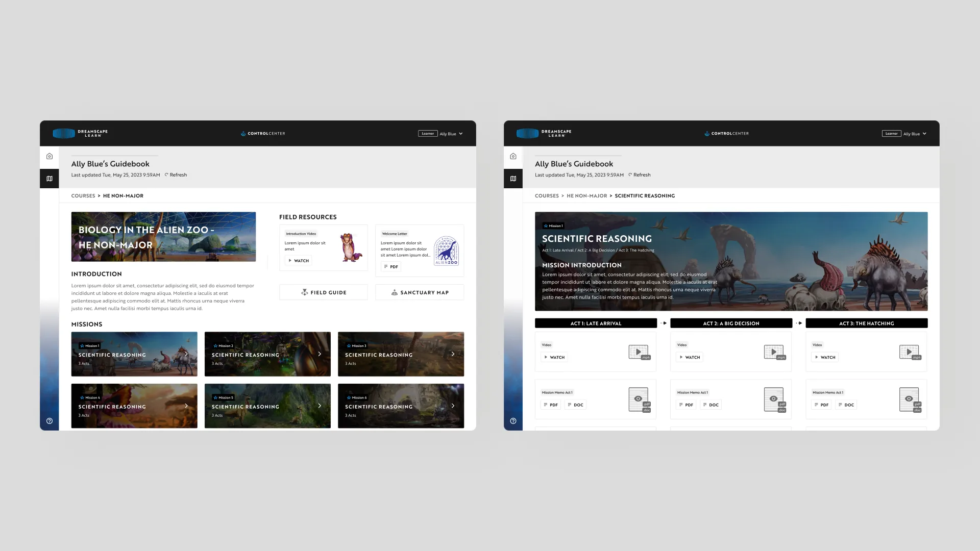Open the Mission 2 Scientific Reasoning card chevron
The image size is (980, 551).
[x=320, y=354]
